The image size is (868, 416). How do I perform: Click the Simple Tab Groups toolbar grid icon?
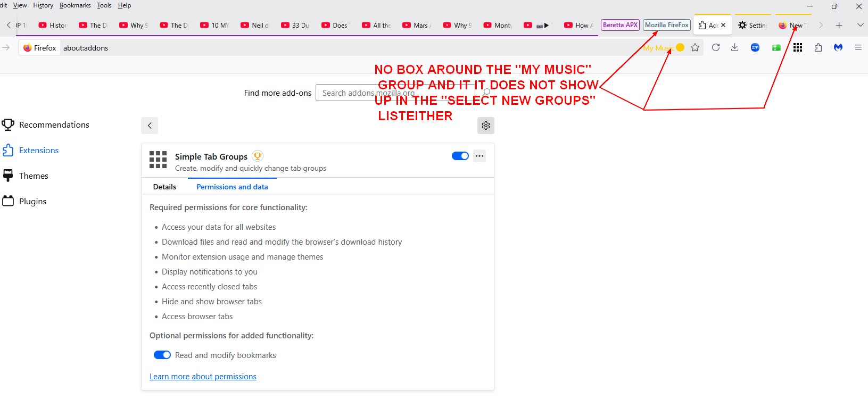pyautogui.click(x=797, y=48)
